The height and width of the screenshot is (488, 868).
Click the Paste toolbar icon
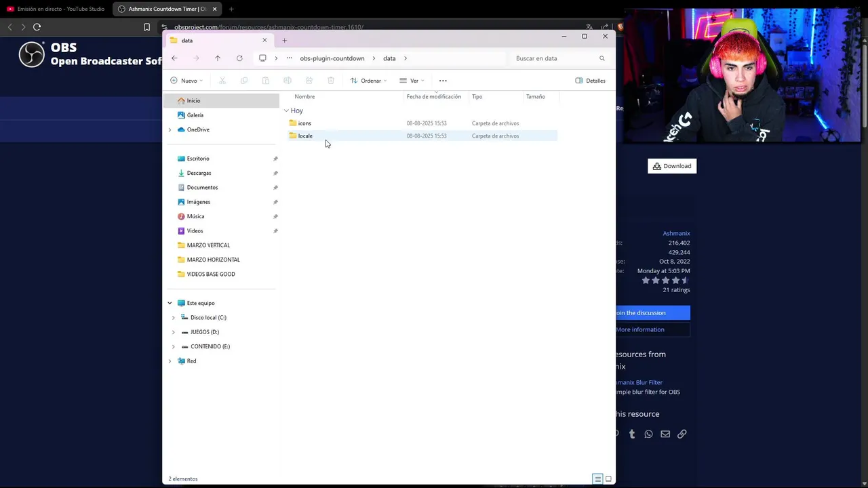click(x=265, y=81)
